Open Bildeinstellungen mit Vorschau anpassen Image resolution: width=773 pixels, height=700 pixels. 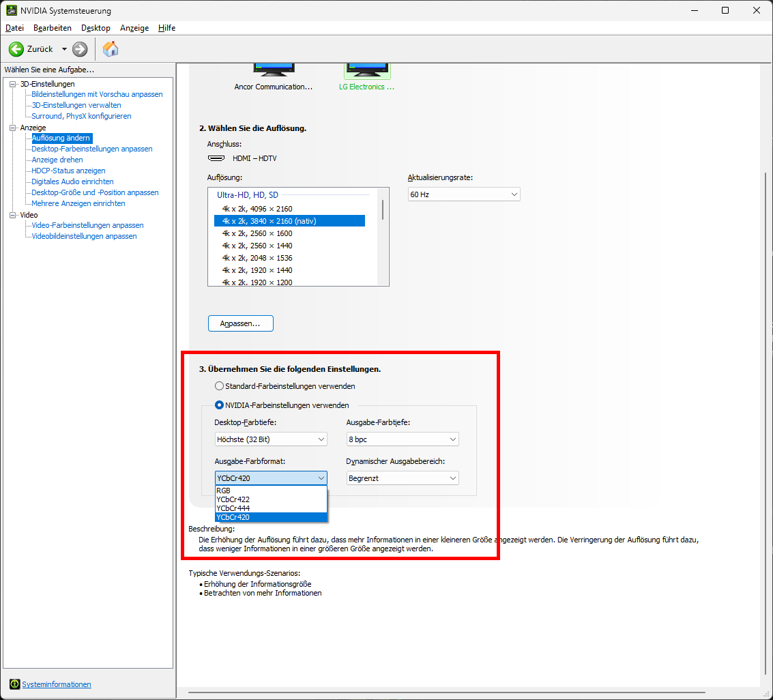coord(97,94)
